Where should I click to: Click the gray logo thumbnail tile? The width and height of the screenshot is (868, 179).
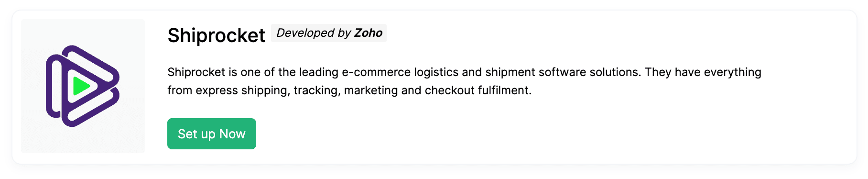click(x=83, y=86)
